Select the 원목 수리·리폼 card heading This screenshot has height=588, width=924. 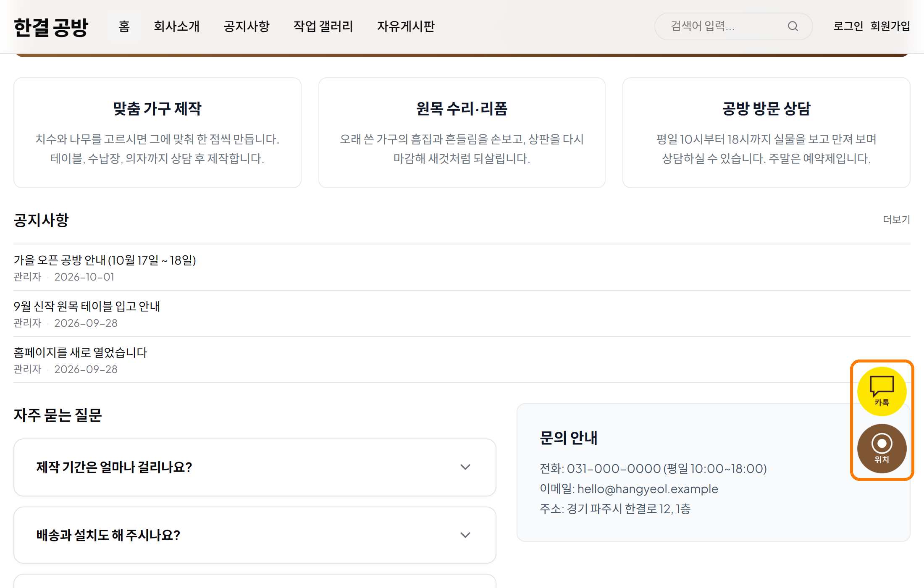462,109
